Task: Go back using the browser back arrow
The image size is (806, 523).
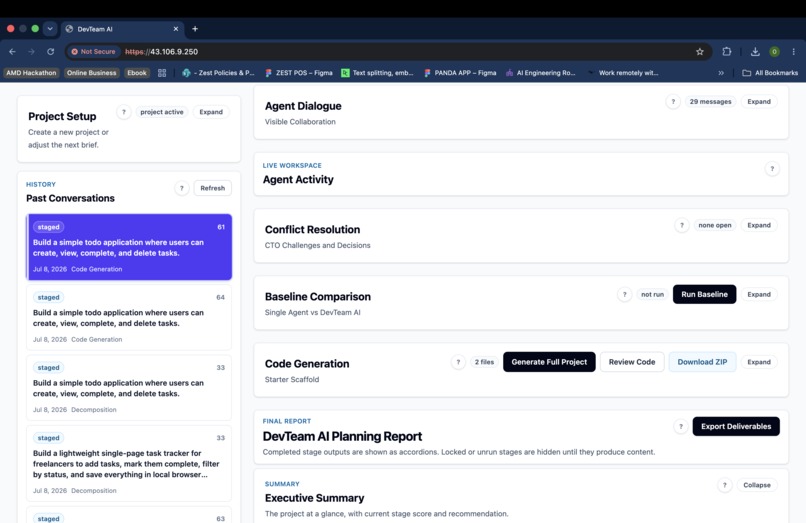Action: [12, 51]
